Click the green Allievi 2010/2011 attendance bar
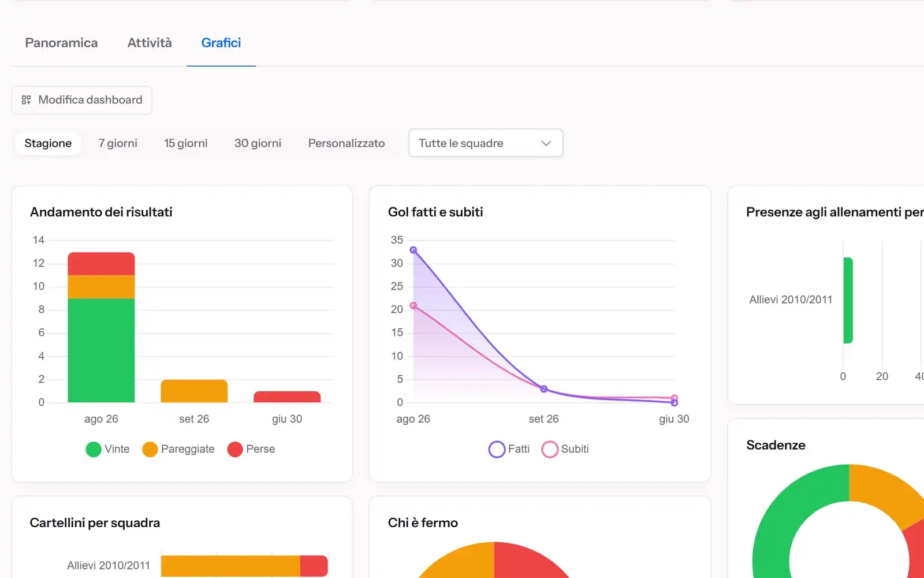The width and height of the screenshot is (924, 578). [848, 301]
